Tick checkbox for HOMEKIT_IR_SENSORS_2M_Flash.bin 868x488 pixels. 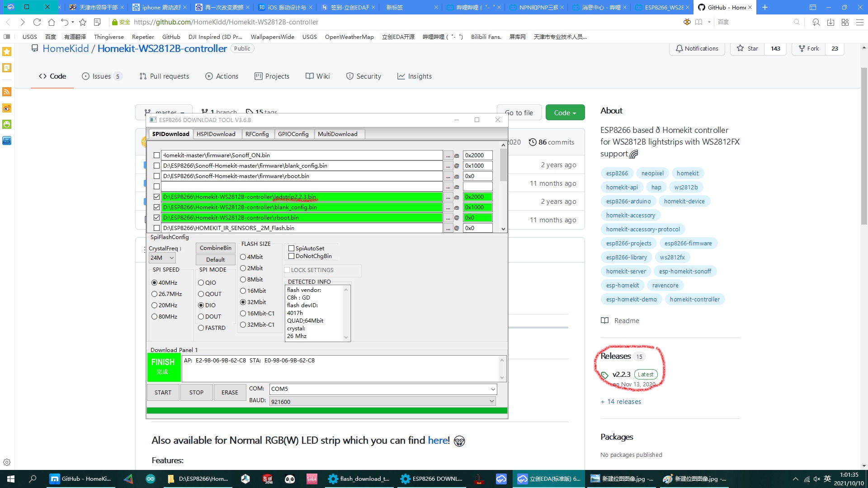[x=156, y=228]
